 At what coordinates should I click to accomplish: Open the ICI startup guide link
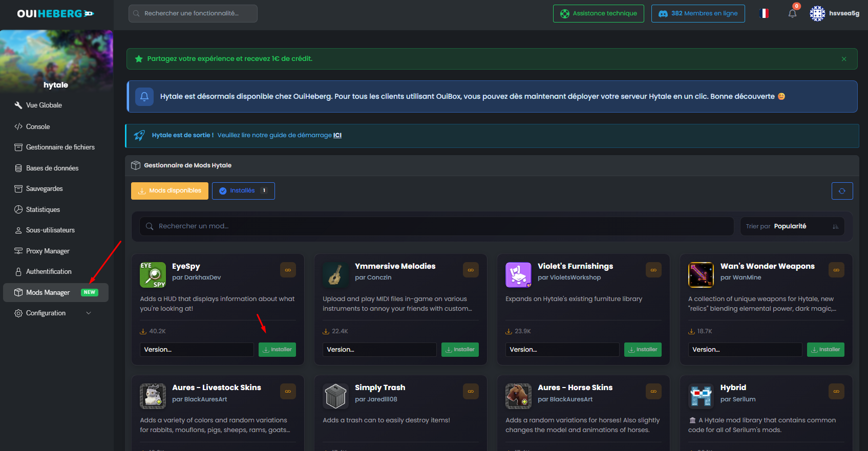[x=337, y=135]
